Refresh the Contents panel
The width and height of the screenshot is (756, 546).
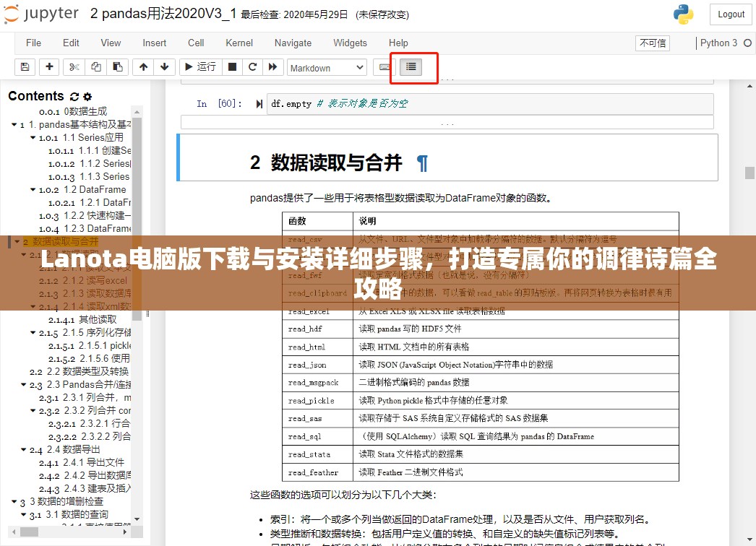tap(76, 96)
